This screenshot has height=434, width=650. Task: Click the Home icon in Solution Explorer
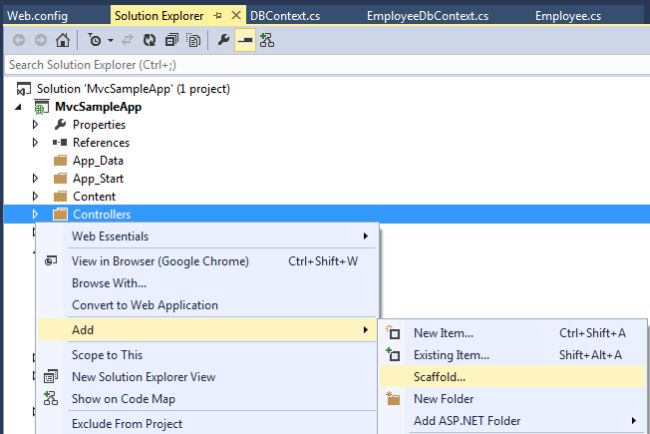[63, 40]
